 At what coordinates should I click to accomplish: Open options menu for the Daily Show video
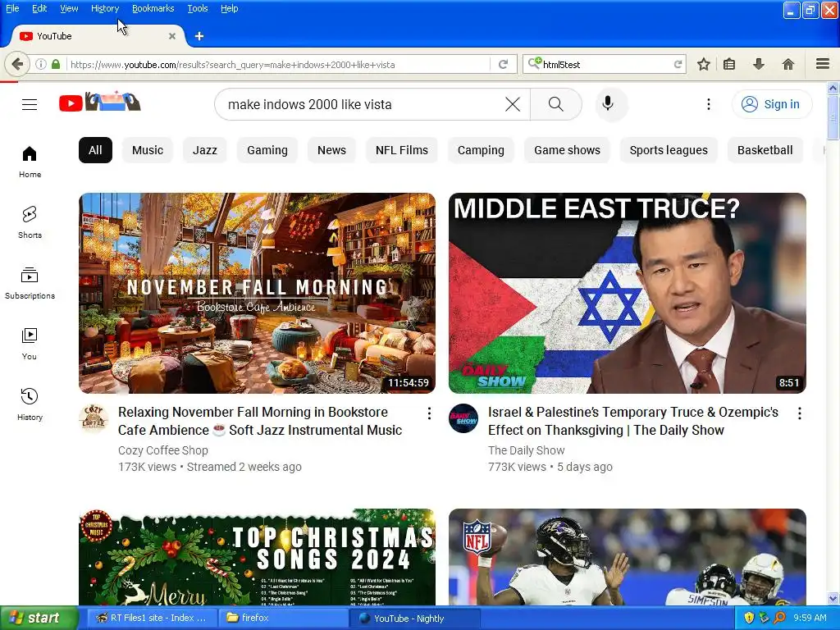coord(799,413)
